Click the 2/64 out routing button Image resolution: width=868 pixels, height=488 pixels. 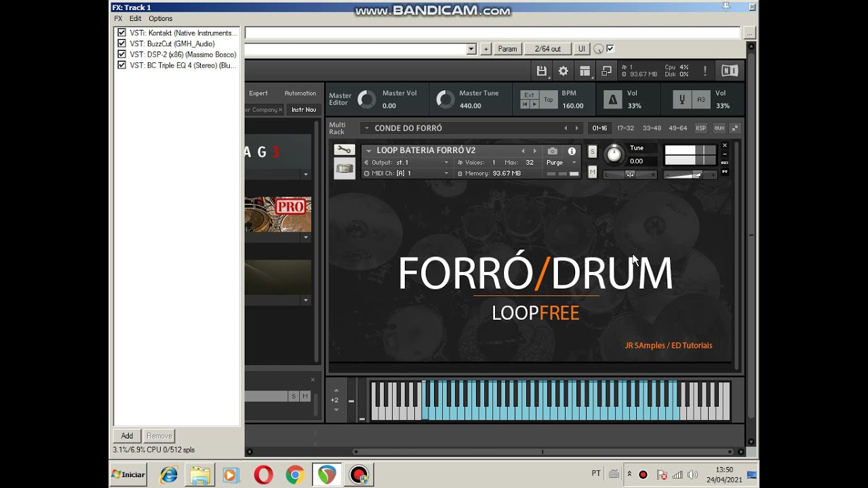pyautogui.click(x=548, y=49)
